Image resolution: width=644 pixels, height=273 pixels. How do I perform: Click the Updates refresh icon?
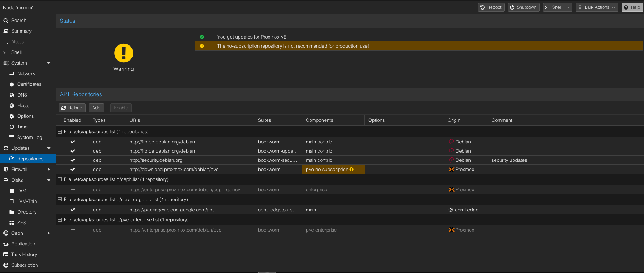coord(6,148)
